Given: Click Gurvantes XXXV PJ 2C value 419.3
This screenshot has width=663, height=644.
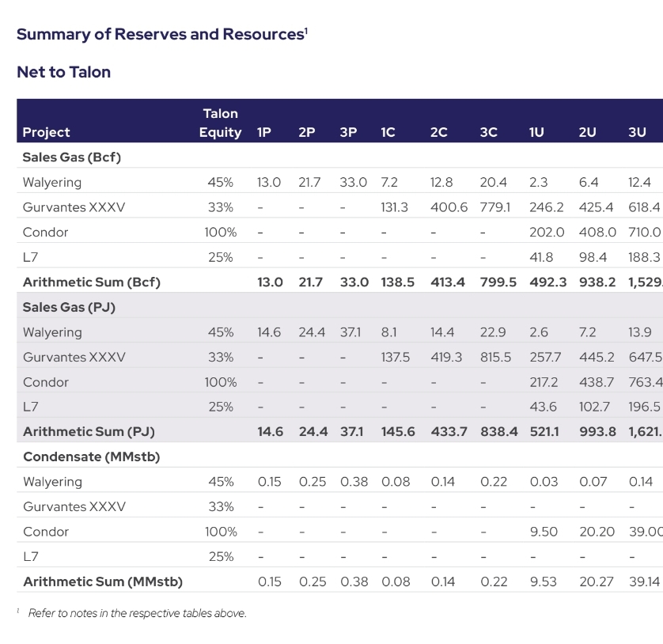Looking at the screenshot, I should click(x=446, y=358).
